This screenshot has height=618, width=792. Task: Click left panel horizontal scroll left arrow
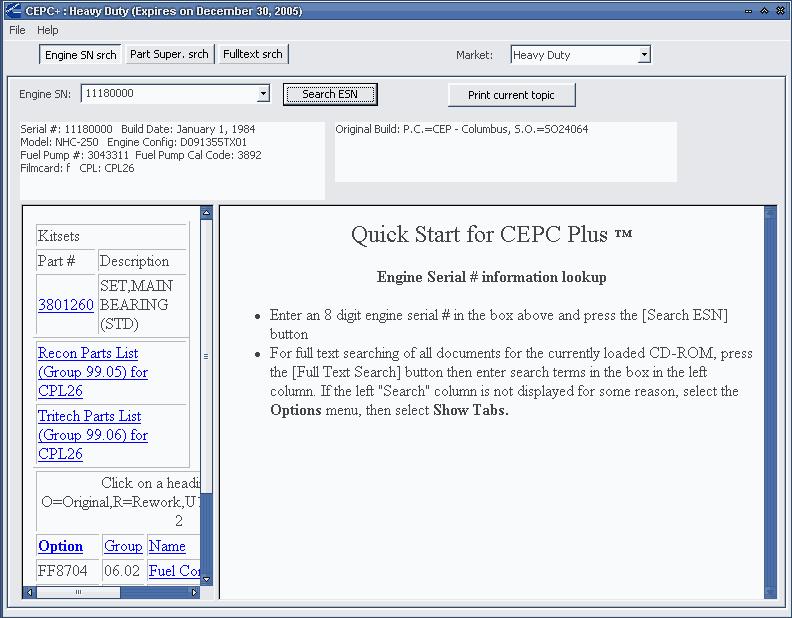29,592
